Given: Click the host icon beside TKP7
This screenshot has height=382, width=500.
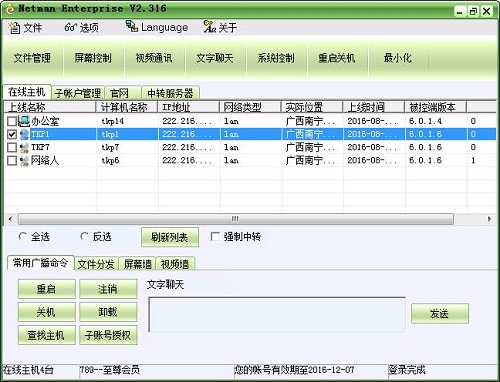Looking at the screenshot, I should click(24, 147).
